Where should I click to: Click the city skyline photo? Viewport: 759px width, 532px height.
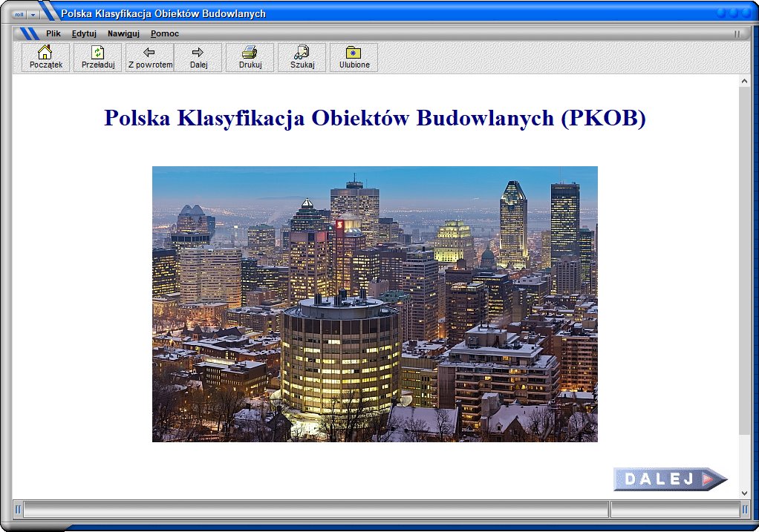pos(374,303)
